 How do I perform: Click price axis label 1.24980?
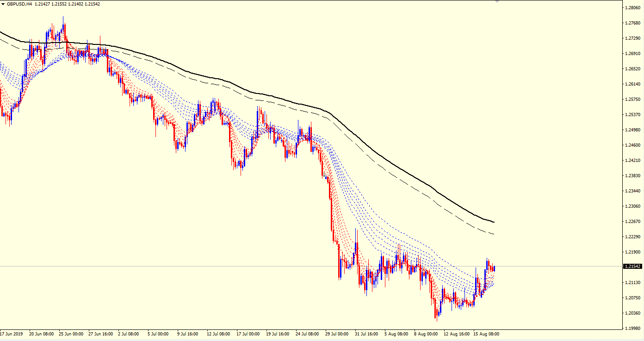(632, 130)
